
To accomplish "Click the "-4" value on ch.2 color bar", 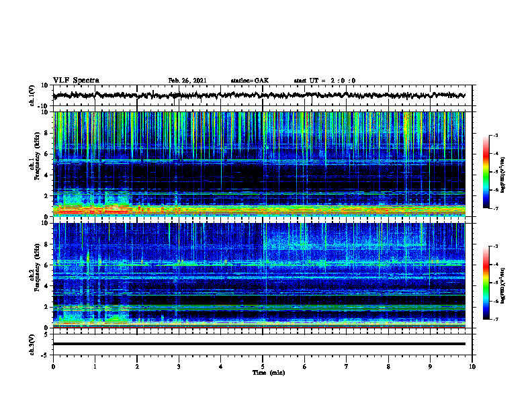I will [x=495, y=265].
